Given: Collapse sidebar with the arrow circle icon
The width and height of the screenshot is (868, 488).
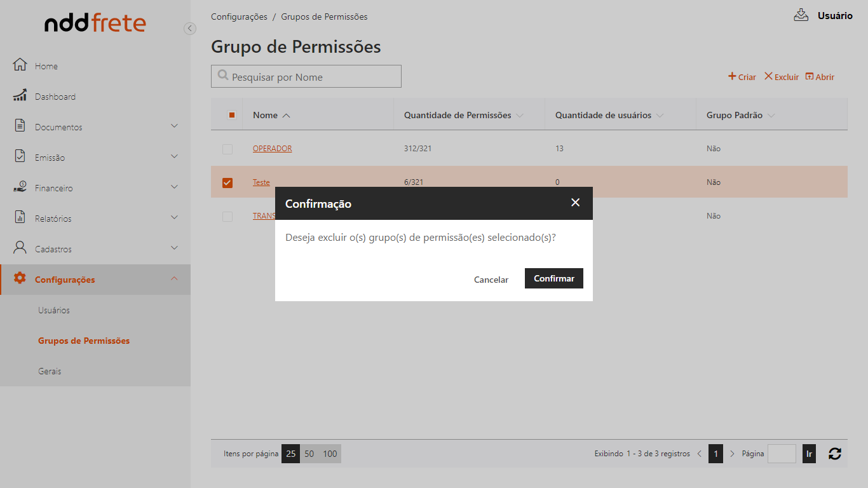Looking at the screenshot, I should click(x=189, y=28).
